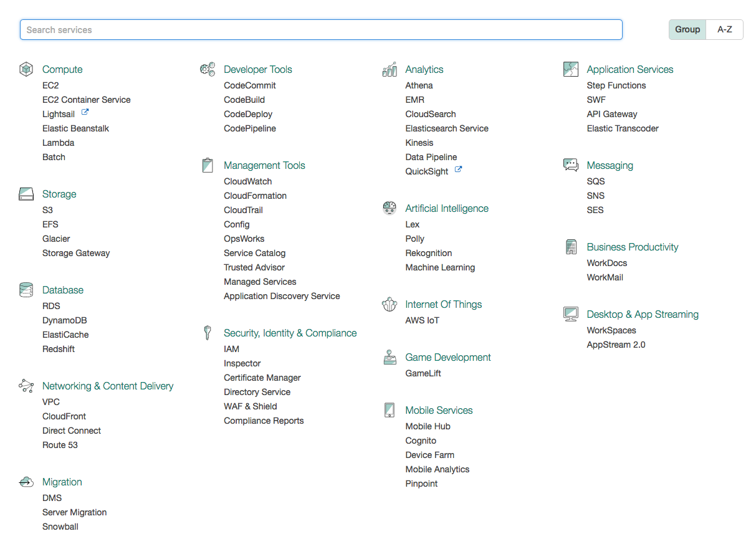
Task: Open the Route 53 service
Action: click(60, 445)
